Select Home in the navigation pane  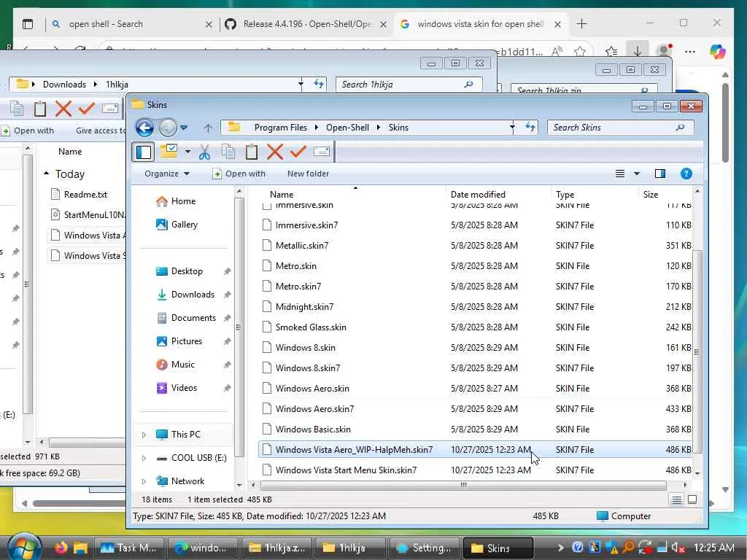click(x=183, y=201)
